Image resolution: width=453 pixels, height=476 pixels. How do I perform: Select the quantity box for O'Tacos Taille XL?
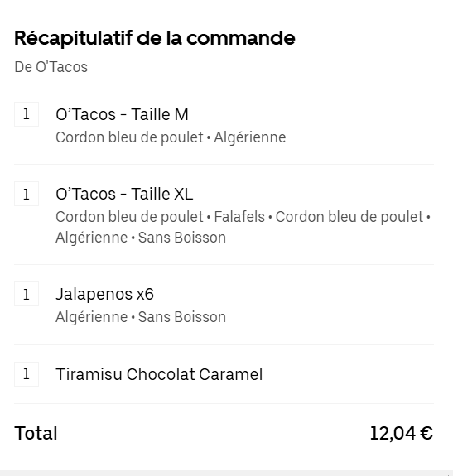pos(27,194)
